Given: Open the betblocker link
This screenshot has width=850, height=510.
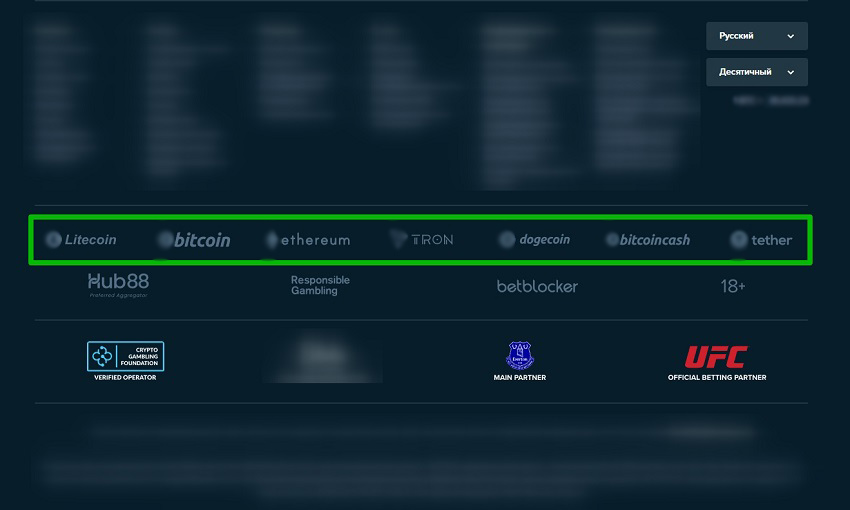Looking at the screenshot, I should [537, 286].
